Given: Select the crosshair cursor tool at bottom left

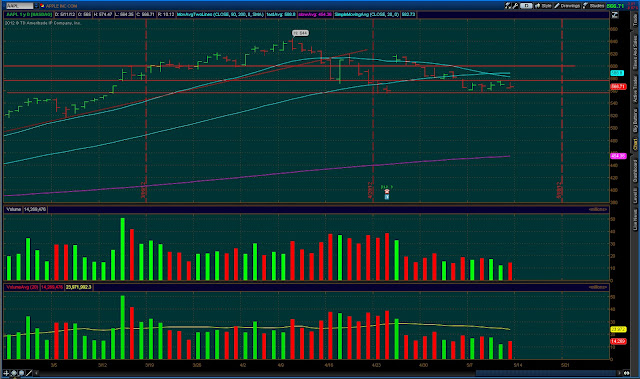Looking at the screenshot, I should click(6, 373).
